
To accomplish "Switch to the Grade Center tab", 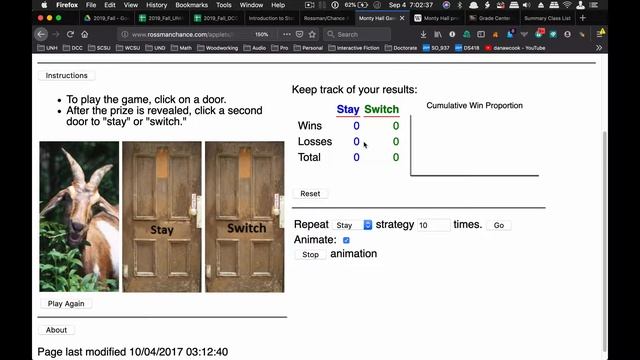I will pos(491,18).
